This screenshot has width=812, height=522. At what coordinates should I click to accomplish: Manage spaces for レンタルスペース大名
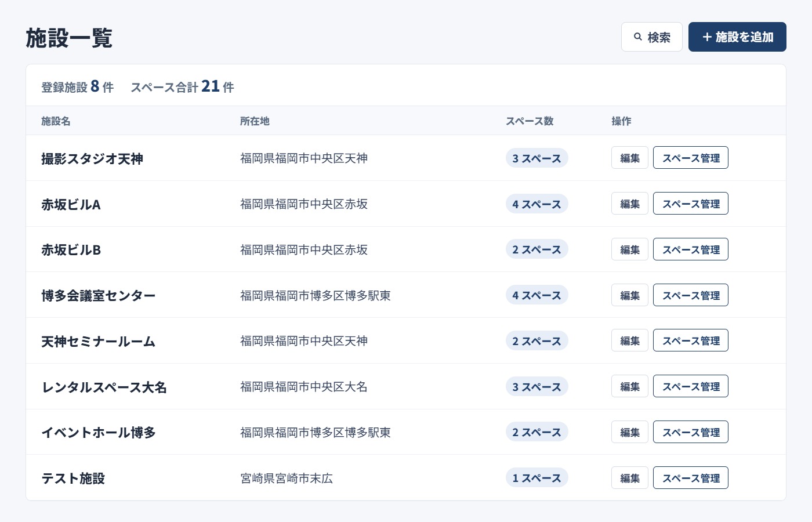point(691,386)
